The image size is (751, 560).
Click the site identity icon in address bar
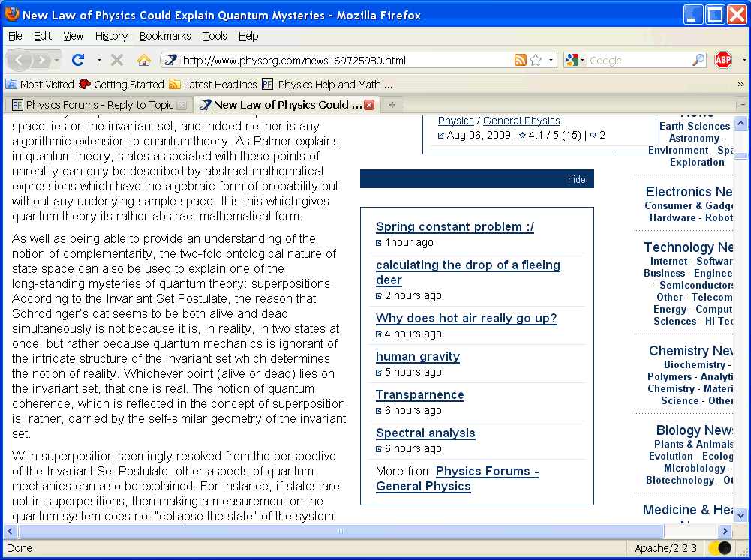[170, 60]
